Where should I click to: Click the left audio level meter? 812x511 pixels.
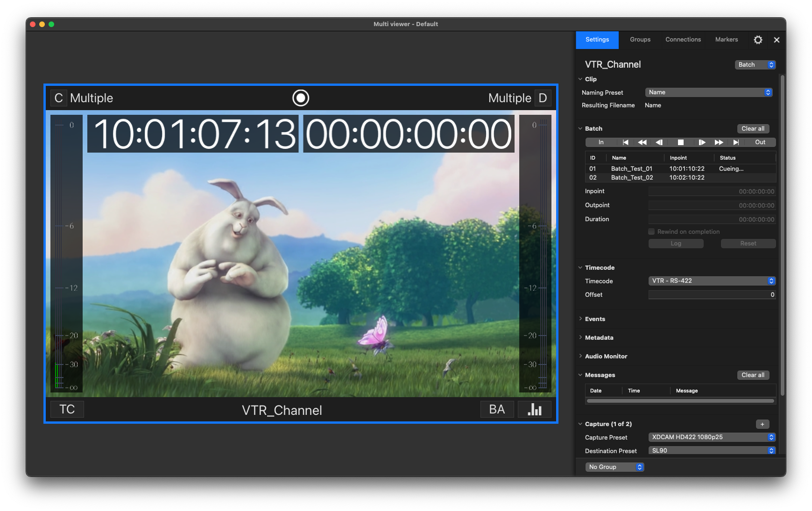pyautogui.click(x=66, y=254)
